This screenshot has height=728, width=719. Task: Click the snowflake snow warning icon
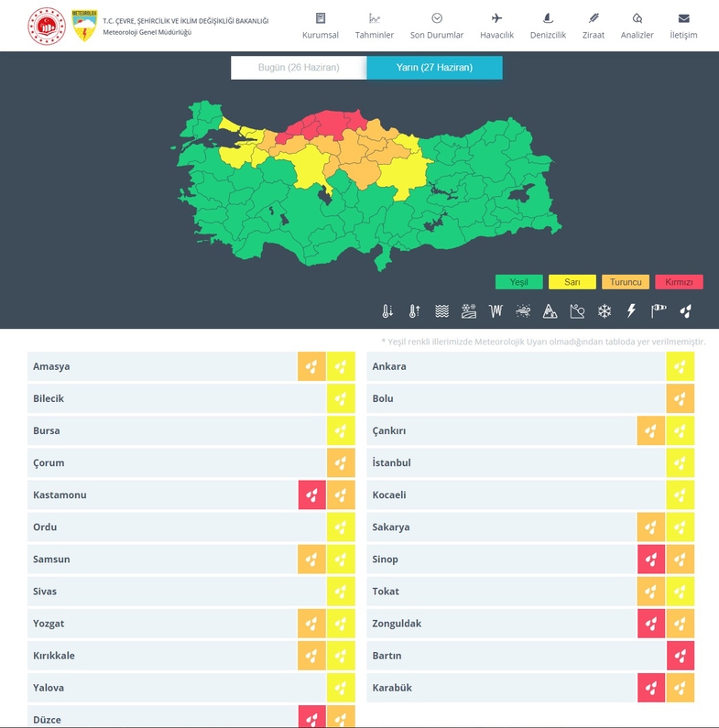[605, 311]
